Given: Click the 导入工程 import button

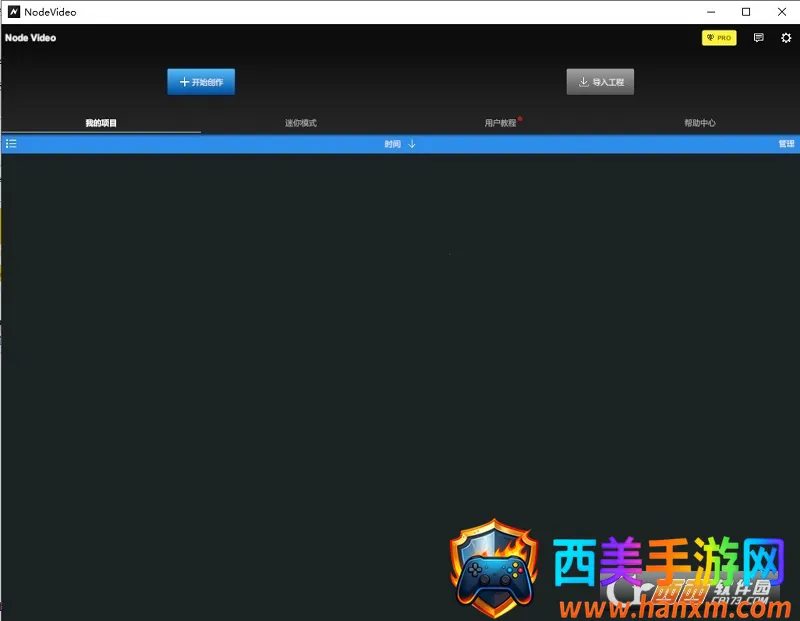Looking at the screenshot, I should pyautogui.click(x=600, y=82).
